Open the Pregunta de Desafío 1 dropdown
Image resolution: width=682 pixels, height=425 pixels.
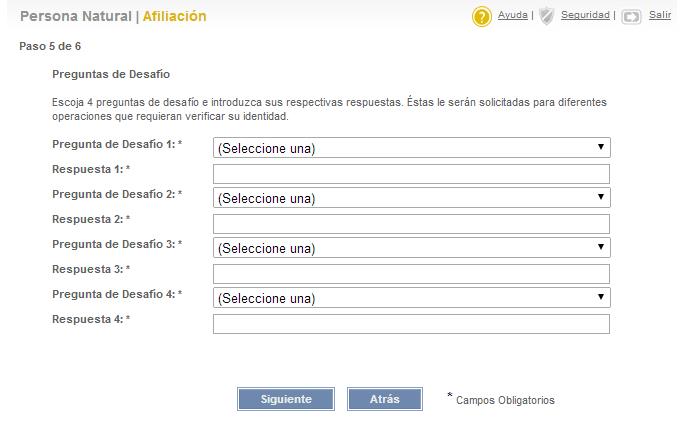point(411,147)
